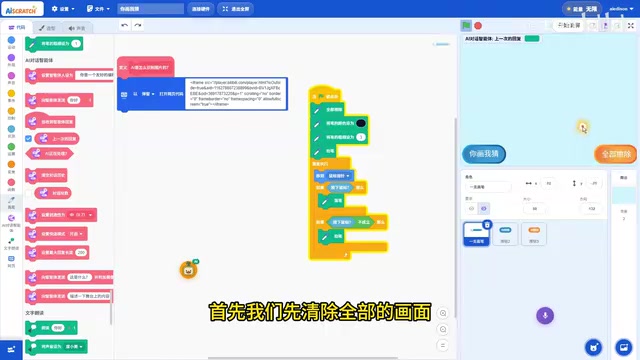
Task: Open the 鼠标指针 dropdown in the move block
Action: coord(339,176)
